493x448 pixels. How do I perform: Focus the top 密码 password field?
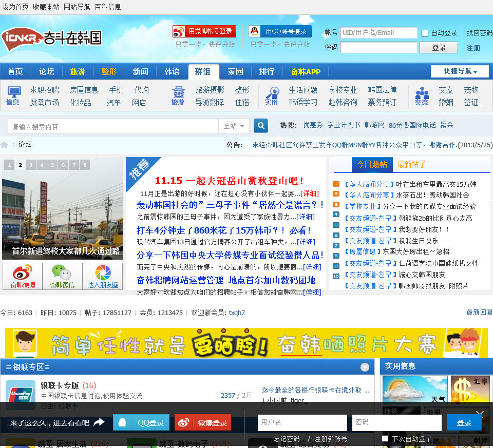[x=378, y=47]
